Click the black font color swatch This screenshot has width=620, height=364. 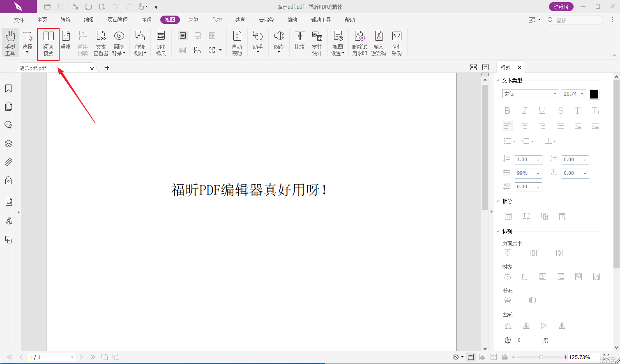pyautogui.click(x=594, y=94)
